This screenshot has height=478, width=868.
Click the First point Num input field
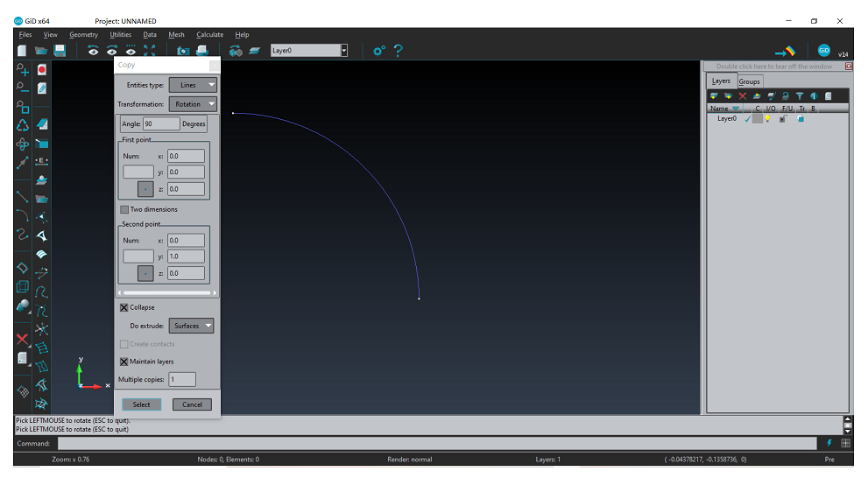point(138,172)
